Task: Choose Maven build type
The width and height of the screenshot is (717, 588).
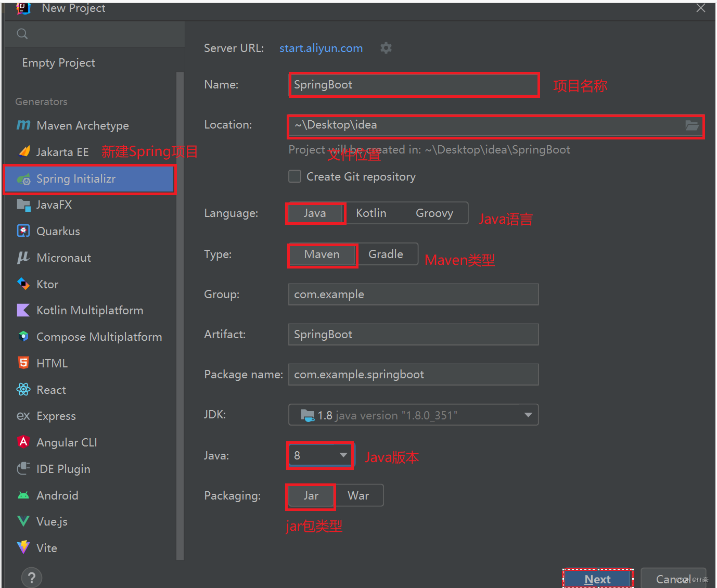Action: 322,254
